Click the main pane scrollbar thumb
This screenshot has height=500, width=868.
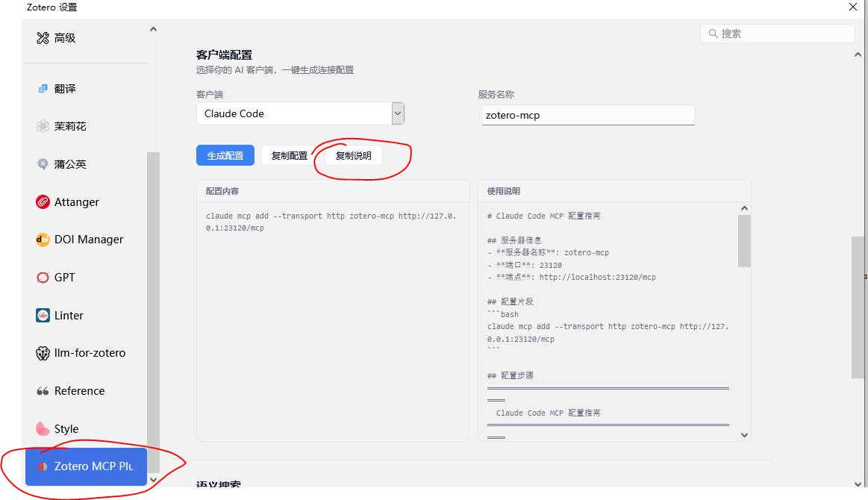(858, 307)
